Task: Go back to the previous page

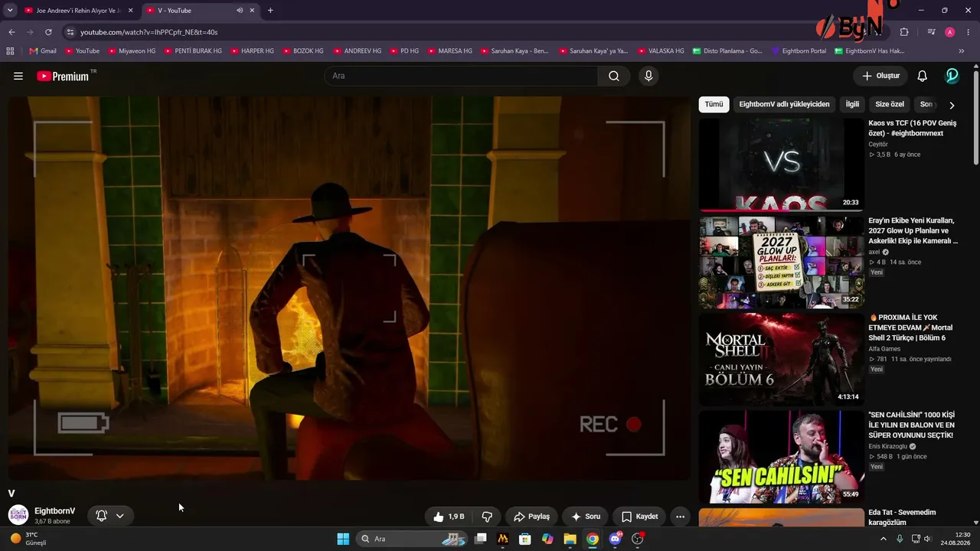Action: 11,32
